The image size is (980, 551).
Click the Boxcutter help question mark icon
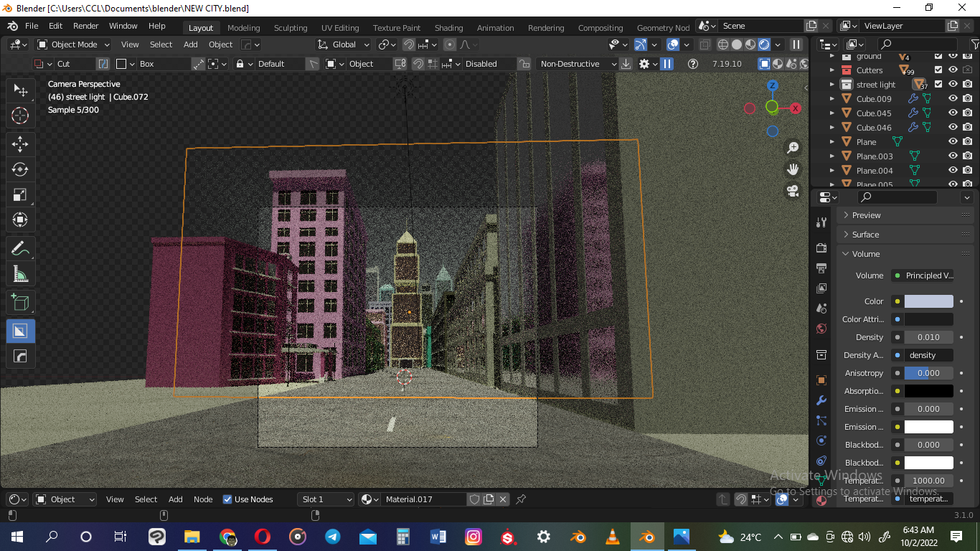(x=692, y=64)
